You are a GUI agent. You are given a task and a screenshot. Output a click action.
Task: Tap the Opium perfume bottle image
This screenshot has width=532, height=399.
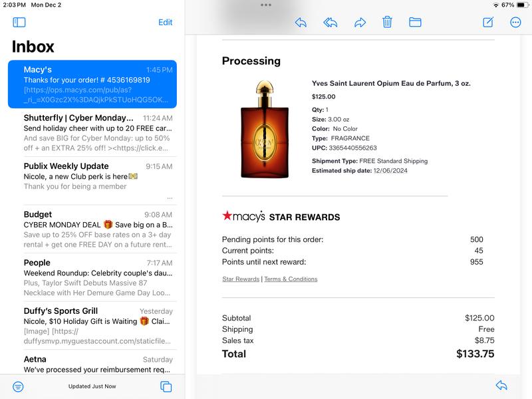266,130
